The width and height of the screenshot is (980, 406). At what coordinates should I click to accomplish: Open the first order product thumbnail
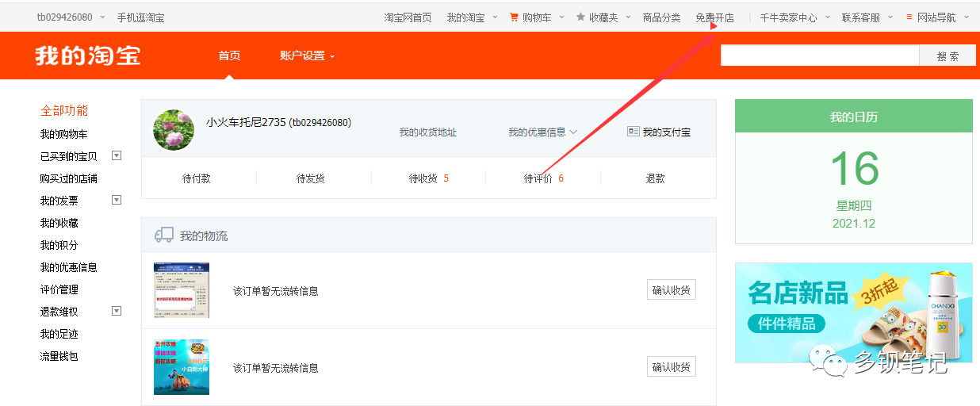(182, 290)
